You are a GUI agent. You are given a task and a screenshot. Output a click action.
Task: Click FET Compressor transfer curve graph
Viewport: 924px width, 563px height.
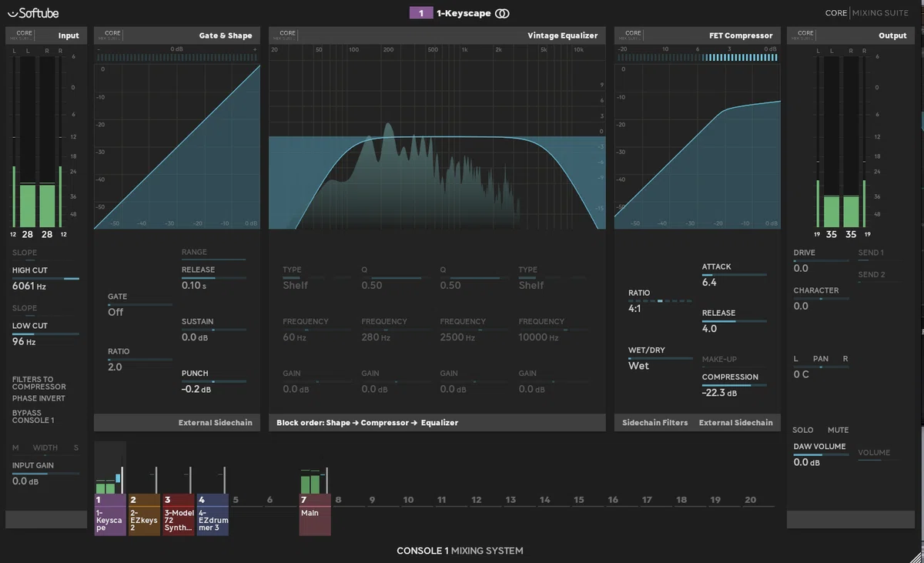pos(698,146)
